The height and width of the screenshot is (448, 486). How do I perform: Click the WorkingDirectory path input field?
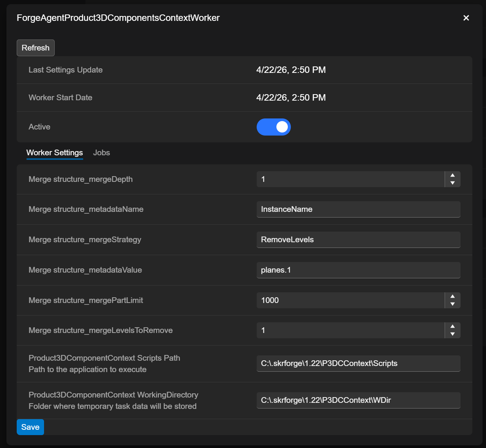(x=358, y=400)
